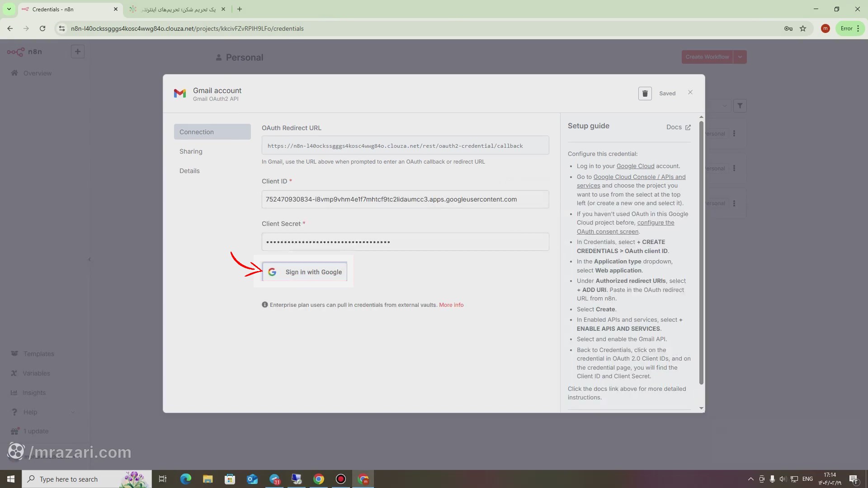The width and height of the screenshot is (868, 488).
Task: Click Sign in with Google
Action: click(305, 272)
